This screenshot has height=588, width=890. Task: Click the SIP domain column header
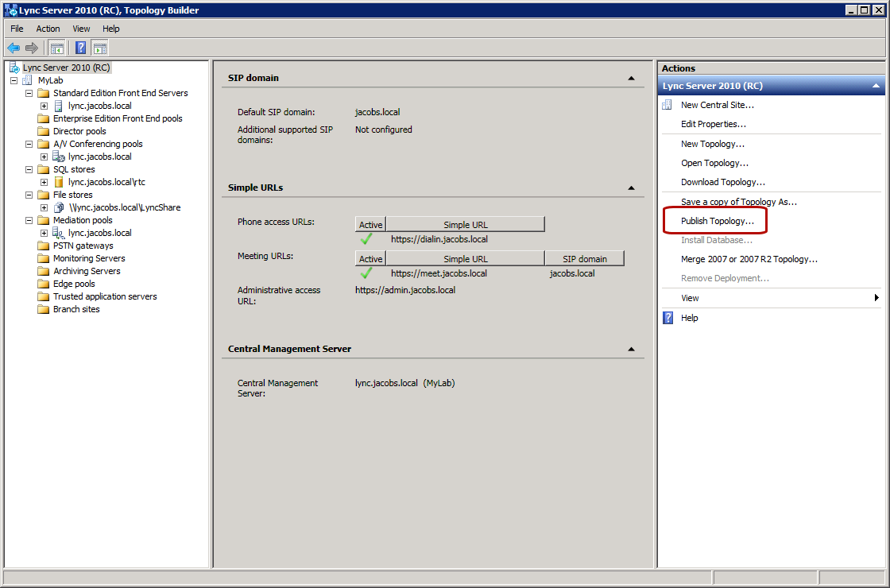click(585, 259)
